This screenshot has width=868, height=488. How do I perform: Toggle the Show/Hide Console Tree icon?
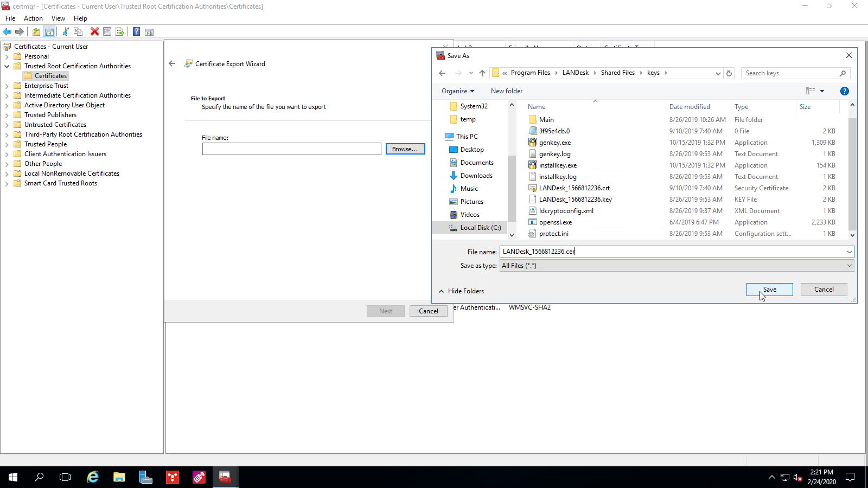[x=48, y=31]
